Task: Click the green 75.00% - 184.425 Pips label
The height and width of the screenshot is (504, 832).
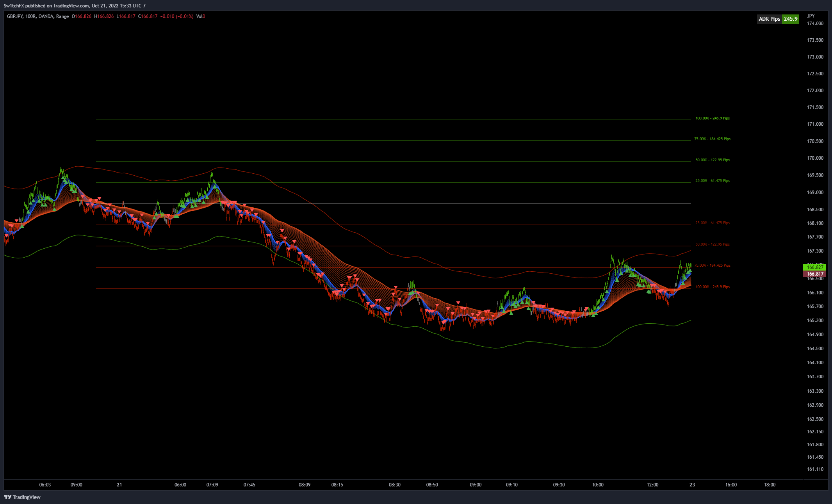Action: point(712,139)
